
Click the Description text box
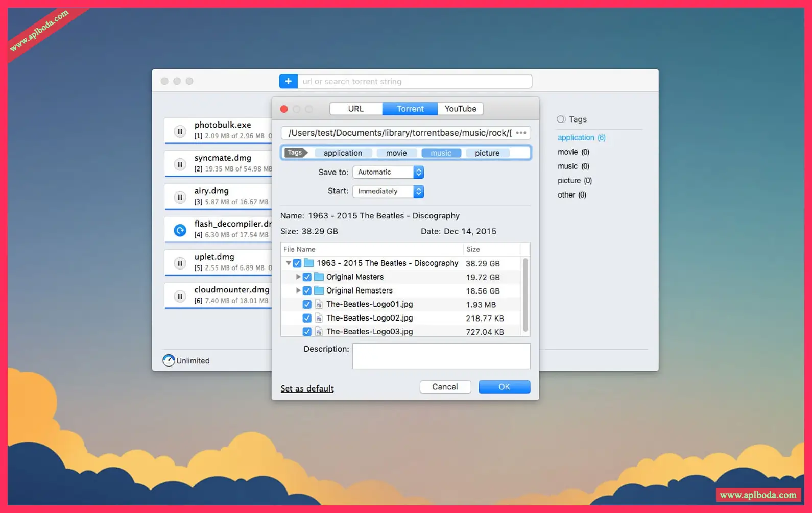pyautogui.click(x=441, y=356)
